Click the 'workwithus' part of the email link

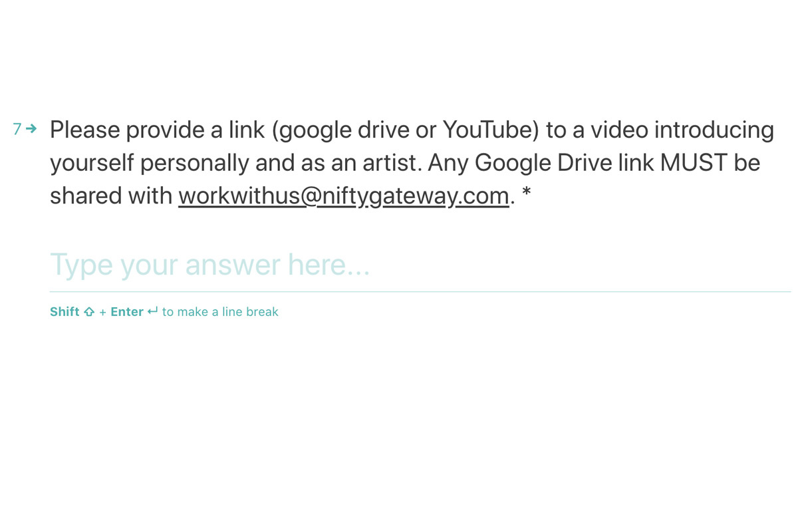point(240,196)
